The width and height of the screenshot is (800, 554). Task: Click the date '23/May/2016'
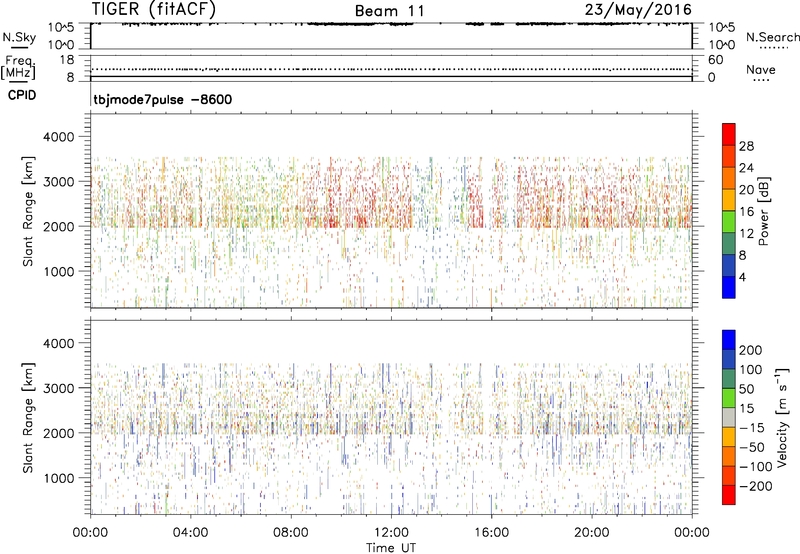coord(638,9)
